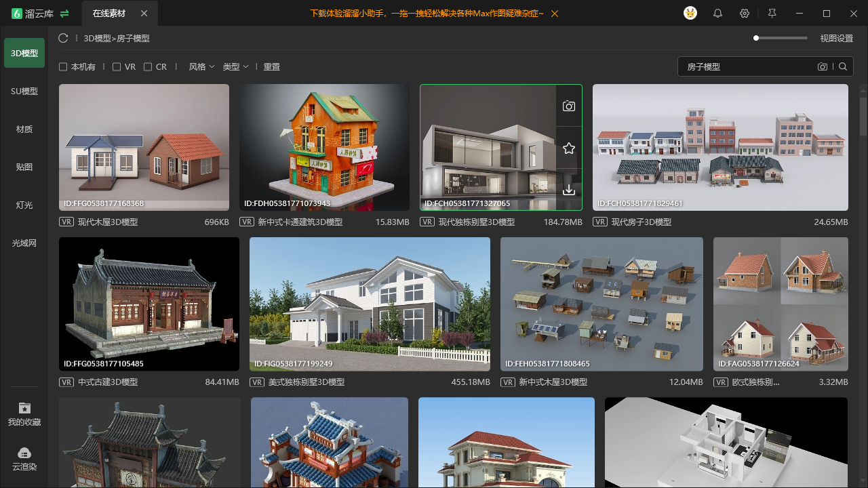Image resolution: width=868 pixels, height=488 pixels.
Task: Pin the window with pushpin icon
Action: pyautogui.click(x=772, y=14)
